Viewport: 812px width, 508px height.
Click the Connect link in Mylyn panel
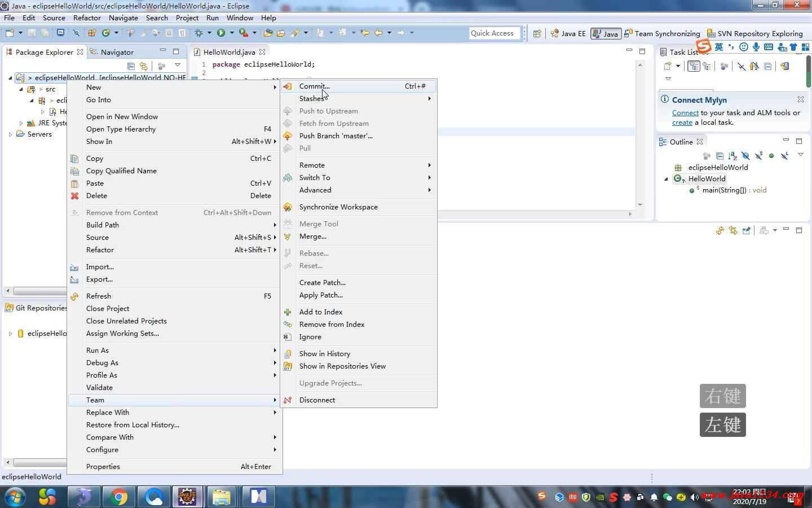click(685, 113)
